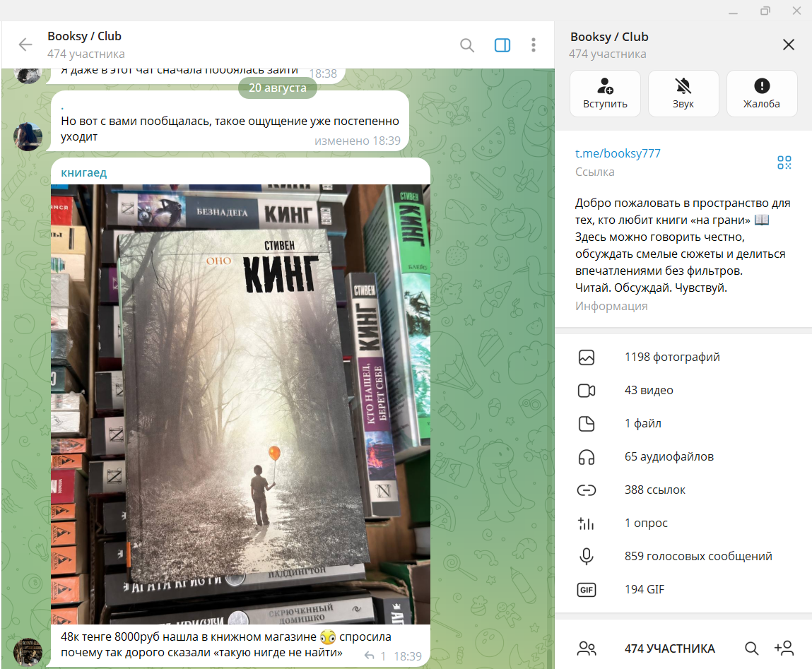812x669 pixels.
Task: Report the group via Жалоба
Action: coord(762,94)
